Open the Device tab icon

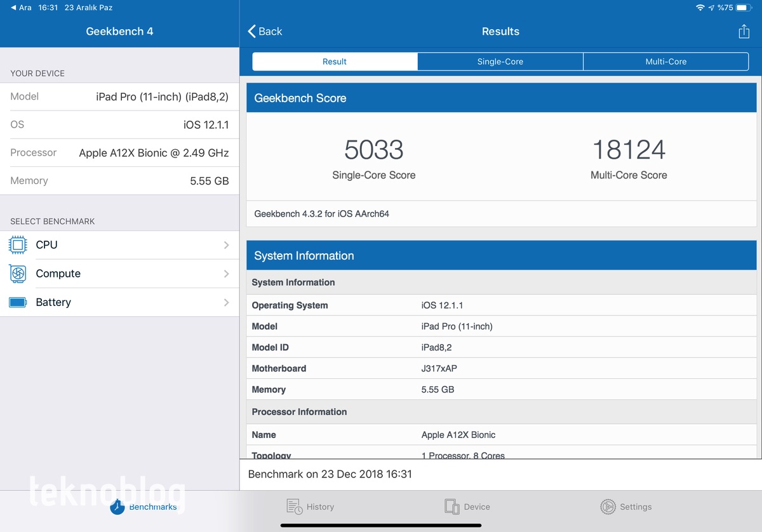[x=451, y=507]
